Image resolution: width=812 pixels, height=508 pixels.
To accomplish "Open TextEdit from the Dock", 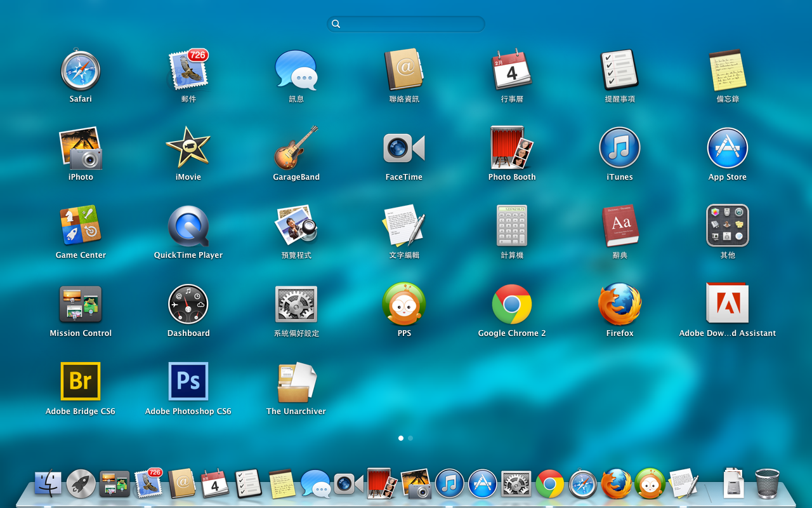I will click(684, 484).
